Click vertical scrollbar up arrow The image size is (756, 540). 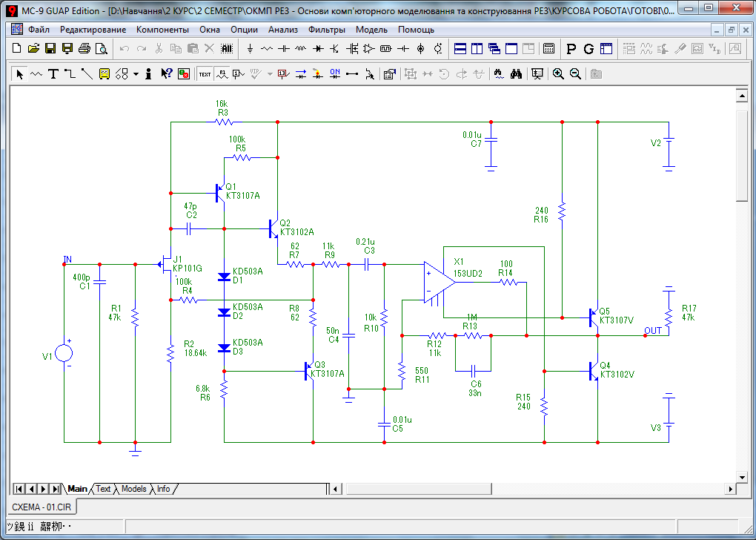tap(742, 96)
